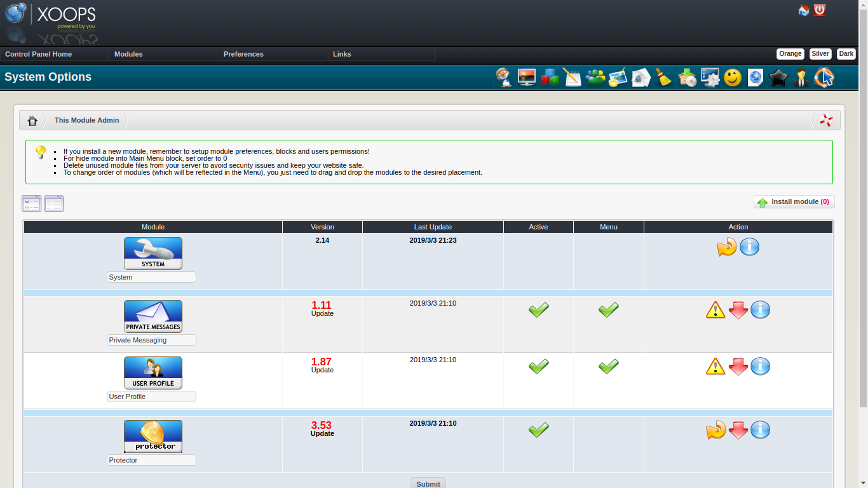Screen dimensions: 868x488
Task: Go to Control Panel Home
Action: pyautogui.click(x=38, y=54)
